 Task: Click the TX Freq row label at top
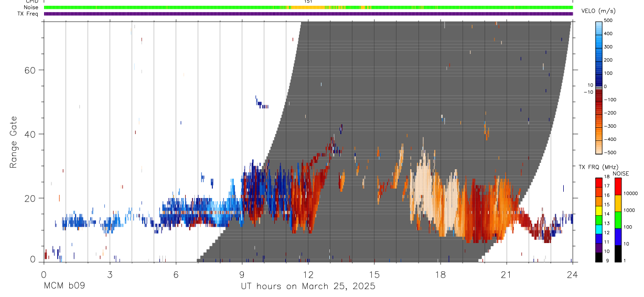(28, 14)
